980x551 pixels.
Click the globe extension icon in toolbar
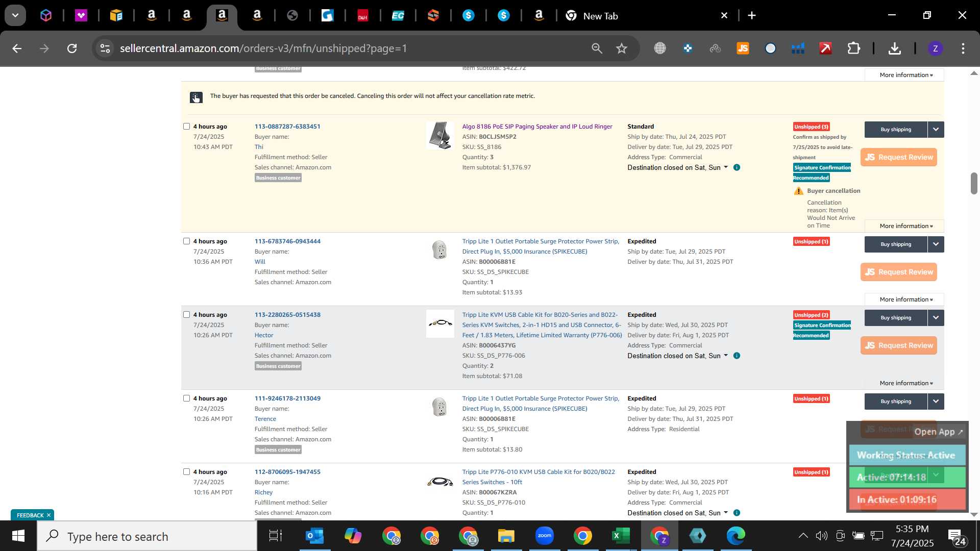(660, 48)
